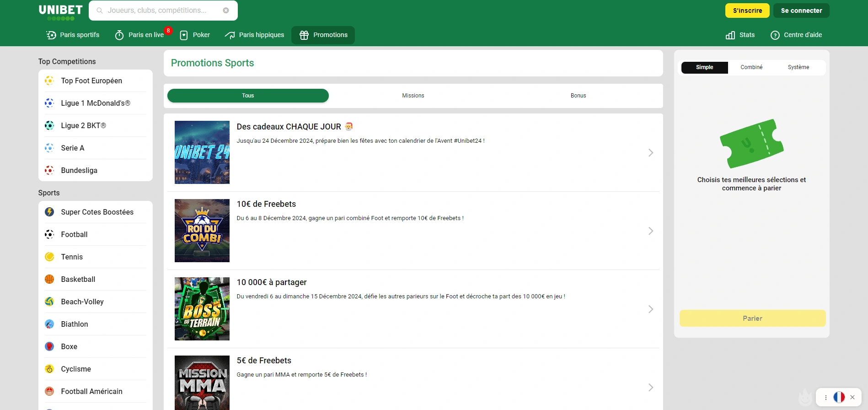Expand the 10 000€ à partager chevron
This screenshot has height=410, width=868.
(650, 309)
